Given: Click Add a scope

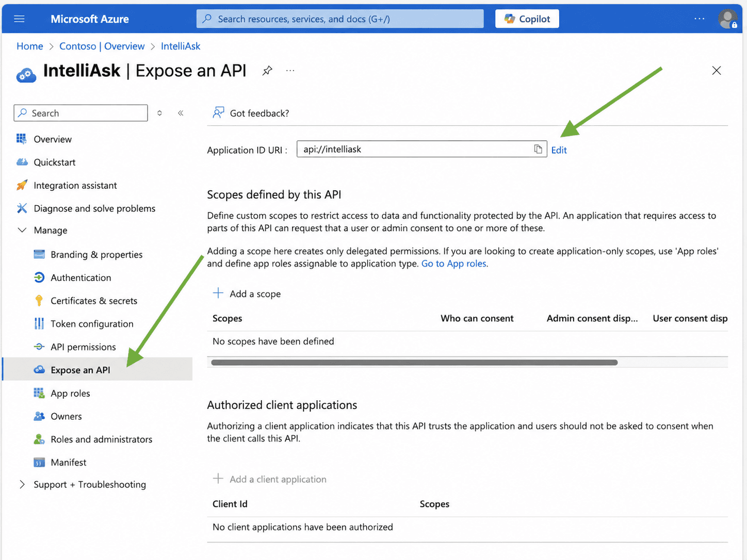Looking at the screenshot, I should (247, 293).
